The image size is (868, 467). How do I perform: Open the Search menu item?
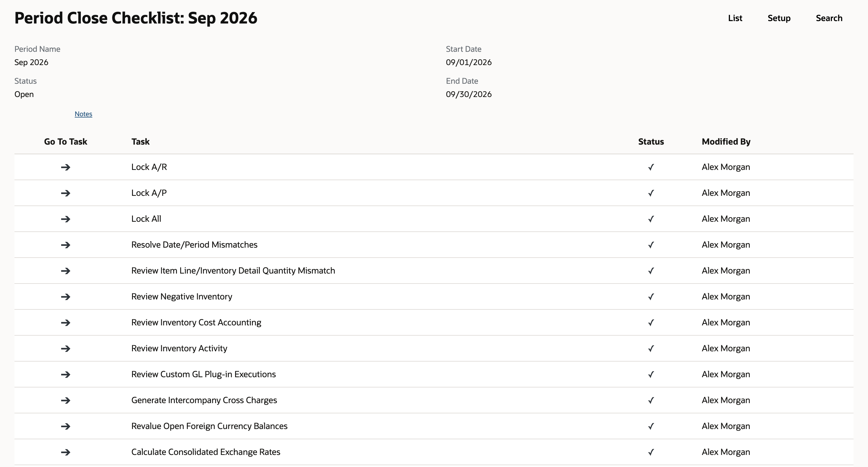(829, 18)
